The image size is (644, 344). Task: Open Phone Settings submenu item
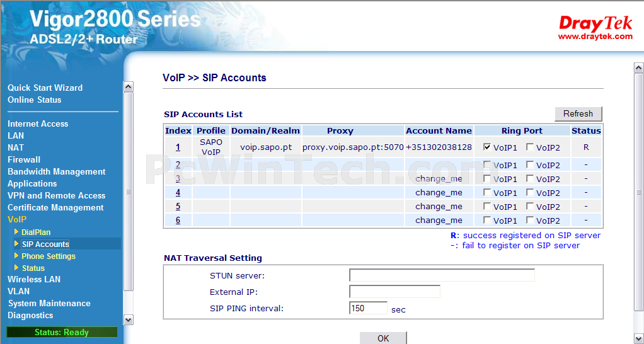[x=49, y=256]
